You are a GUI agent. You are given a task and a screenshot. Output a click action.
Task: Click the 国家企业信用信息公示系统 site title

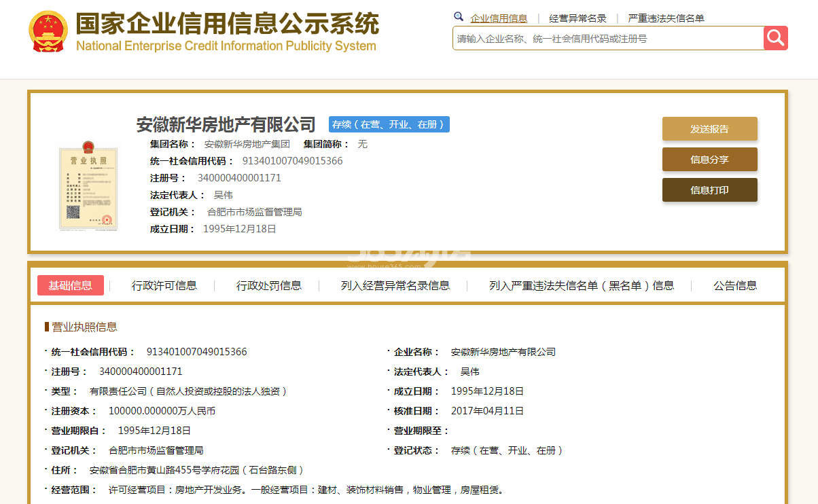pos(227,24)
